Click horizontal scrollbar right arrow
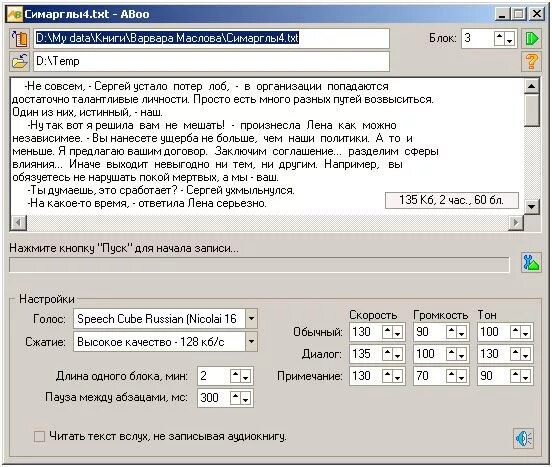Viewport: 552px width, 467px height. coord(516,222)
